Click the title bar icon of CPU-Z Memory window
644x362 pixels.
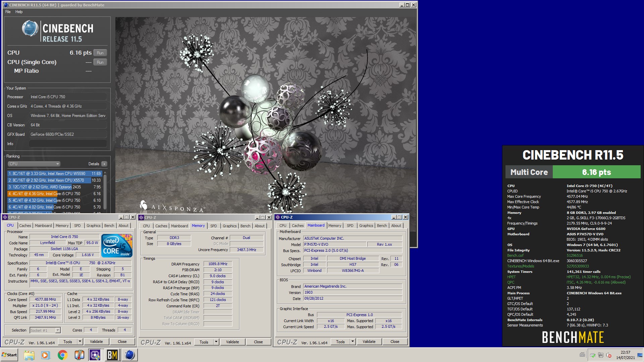click(x=141, y=218)
